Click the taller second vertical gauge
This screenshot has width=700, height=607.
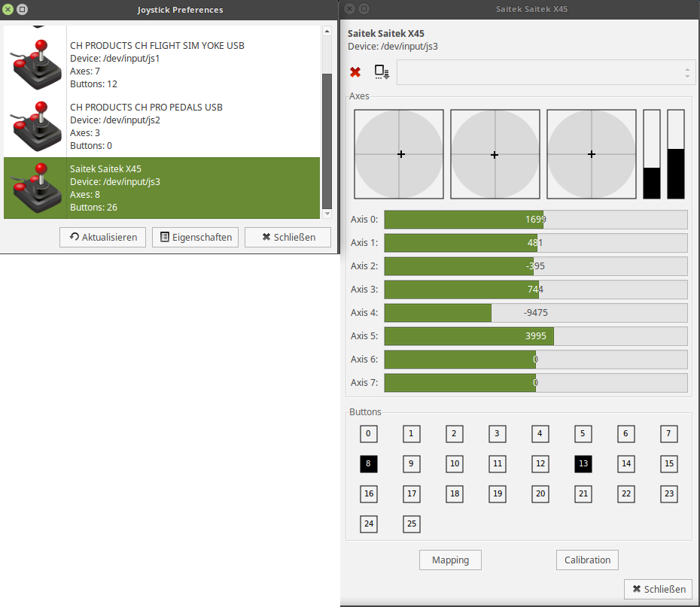tap(675, 154)
